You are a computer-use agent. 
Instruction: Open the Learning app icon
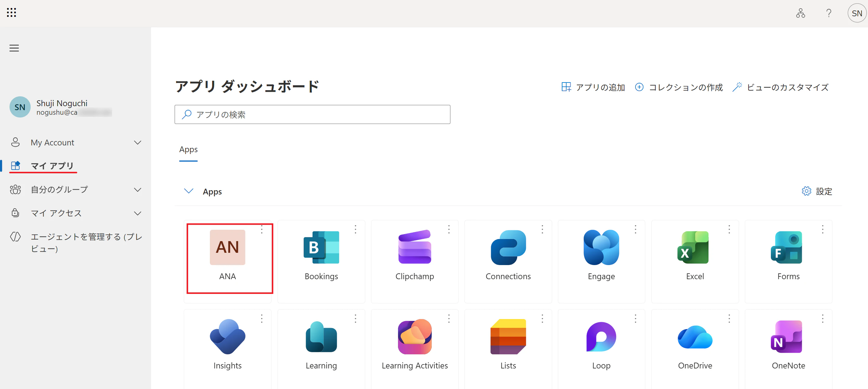click(321, 336)
